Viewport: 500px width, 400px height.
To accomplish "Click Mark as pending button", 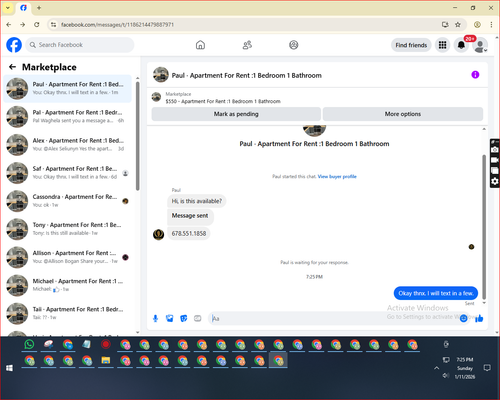I will click(236, 114).
